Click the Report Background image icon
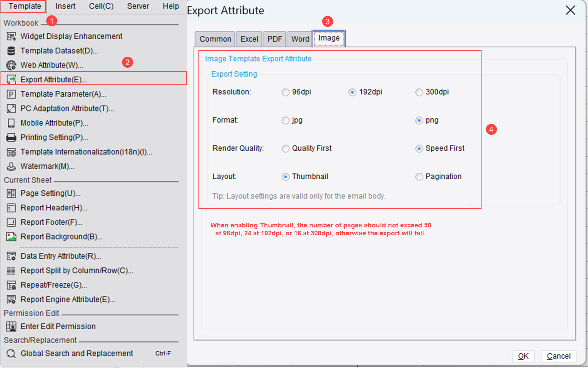 click(11, 236)
